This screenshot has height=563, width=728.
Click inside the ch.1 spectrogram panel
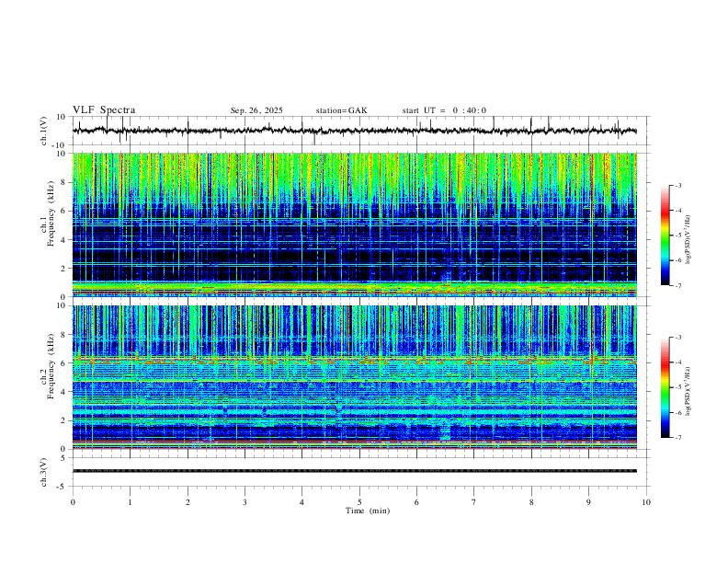click(355, 224)
